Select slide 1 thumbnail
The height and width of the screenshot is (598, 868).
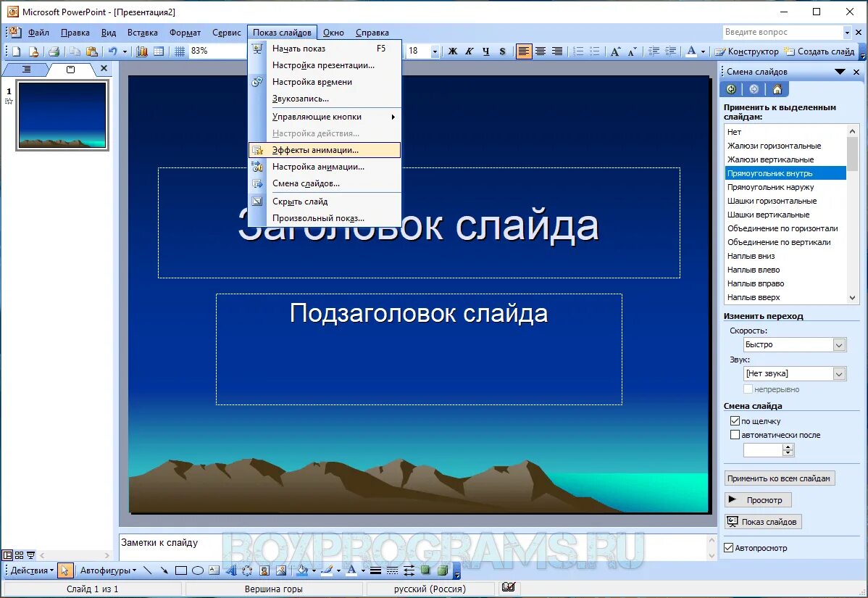point(62,115)
